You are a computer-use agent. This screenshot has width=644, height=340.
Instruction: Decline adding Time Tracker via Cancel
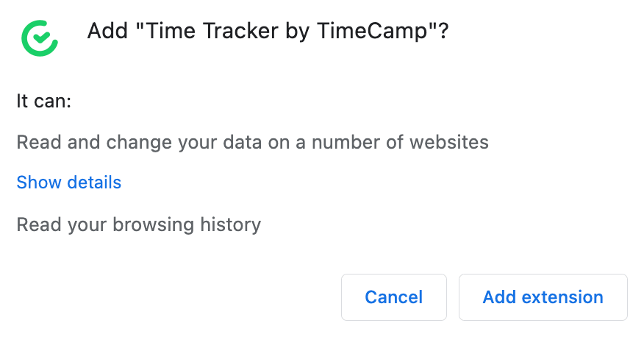(393, 297)
